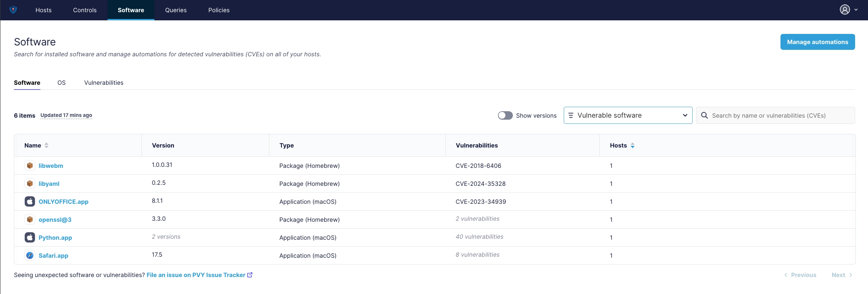This screenshot has width=868, height=294.
Task: Click the Previous pagination button
Action: tap(800, 275)
